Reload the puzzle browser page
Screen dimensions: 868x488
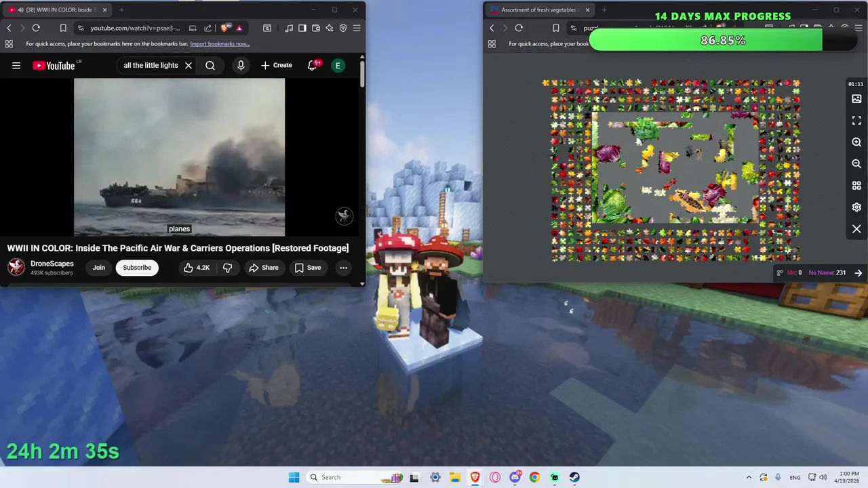pos(519,28)
